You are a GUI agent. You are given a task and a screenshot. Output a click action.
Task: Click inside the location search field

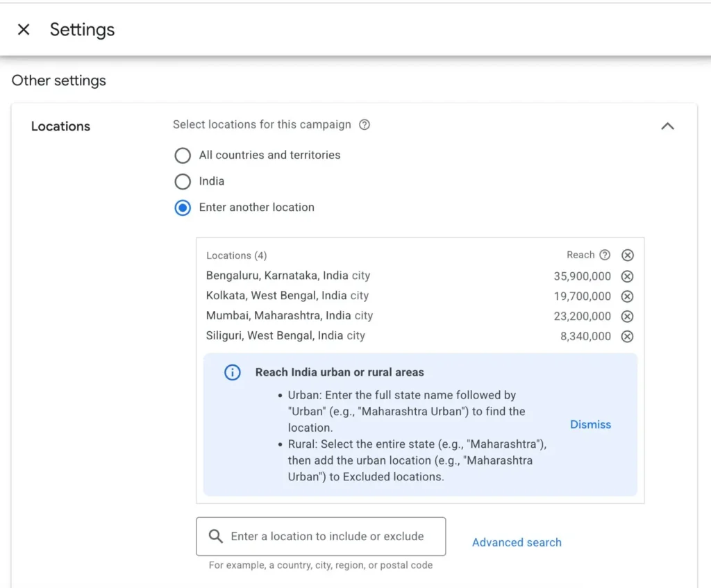coord(326,536)
